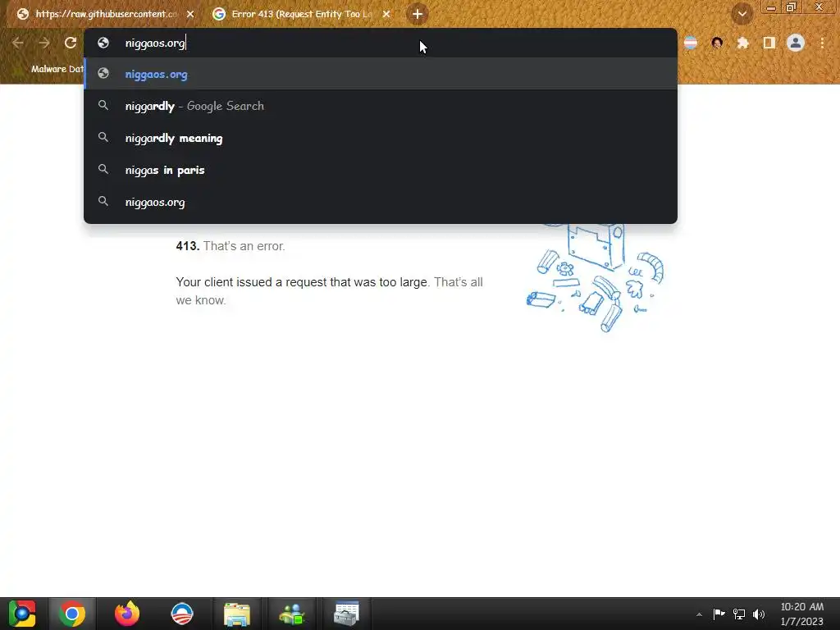Viewport: 840px width, 630px height.
Task: Select the suggestion ending in 'meaning'
Action: [x=381, y=138]
